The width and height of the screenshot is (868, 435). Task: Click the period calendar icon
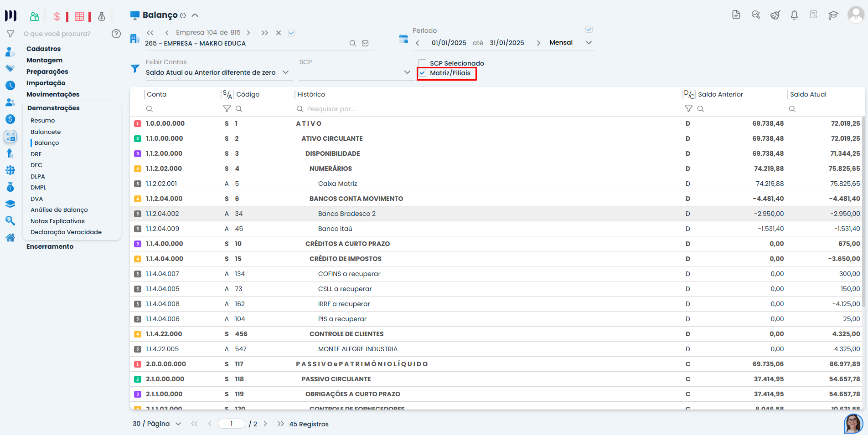403,39
